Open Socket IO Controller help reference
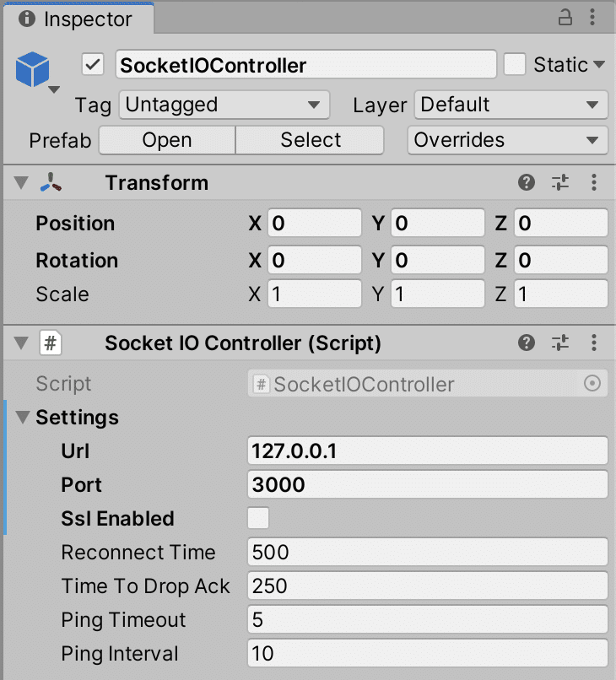 [527, 343]
